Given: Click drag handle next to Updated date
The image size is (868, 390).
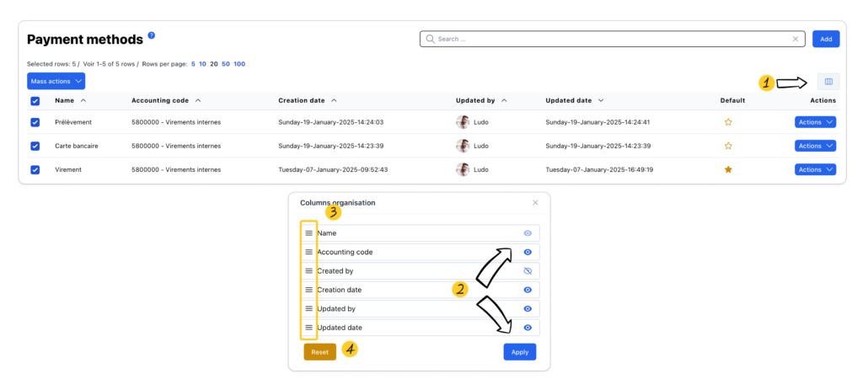Looking at the screenshot, I should pyautogui.click(x=308, y=328).
